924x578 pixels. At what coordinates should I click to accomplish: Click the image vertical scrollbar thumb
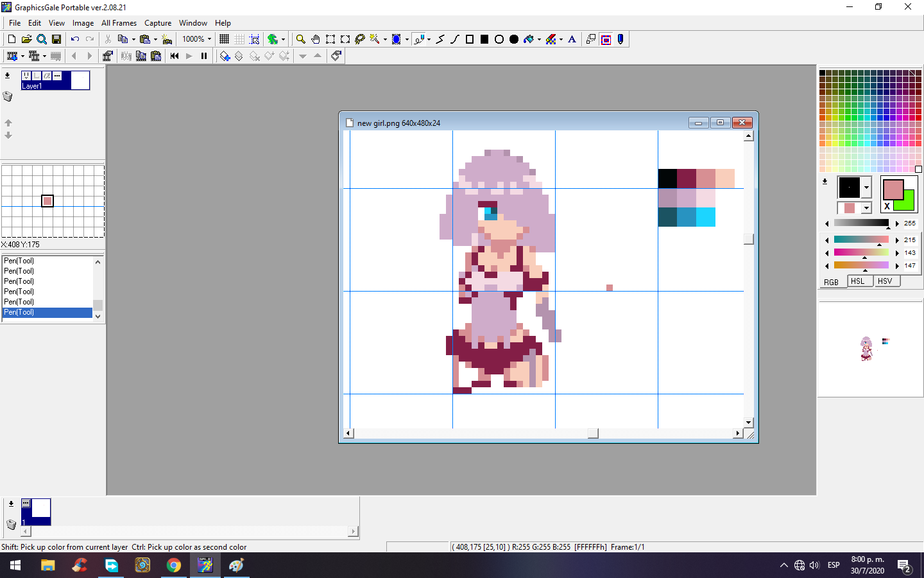pyautogui.click(x=748, y=239)
